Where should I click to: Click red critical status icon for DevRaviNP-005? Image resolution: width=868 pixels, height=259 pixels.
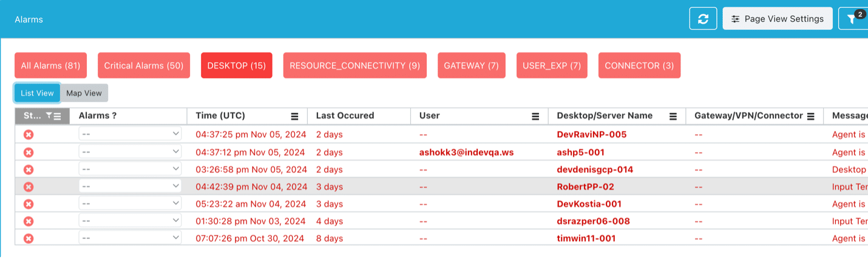29,135
